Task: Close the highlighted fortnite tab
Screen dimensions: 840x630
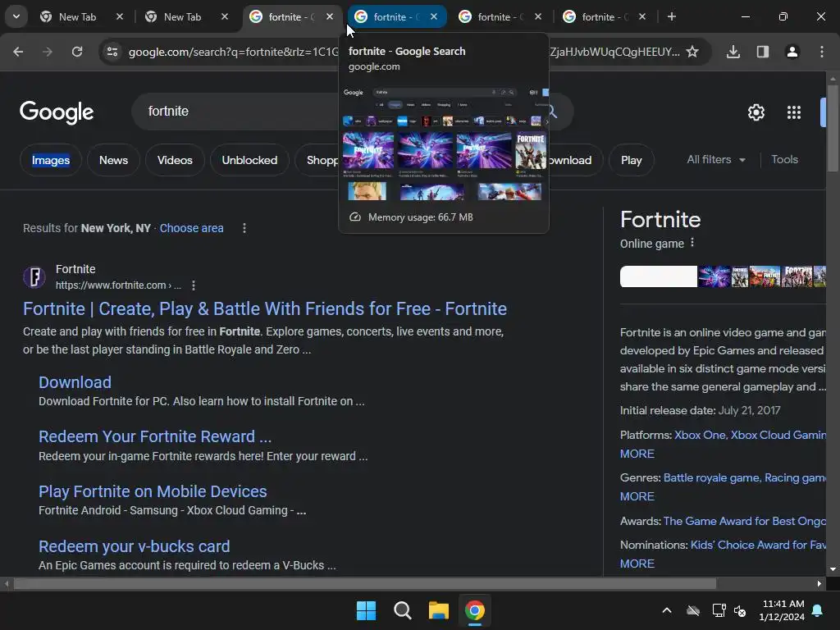Action: pos(434,16)
